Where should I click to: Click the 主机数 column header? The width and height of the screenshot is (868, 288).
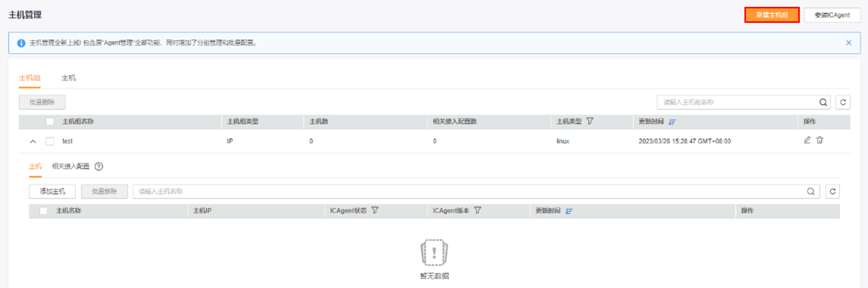[x=319, y=122]
